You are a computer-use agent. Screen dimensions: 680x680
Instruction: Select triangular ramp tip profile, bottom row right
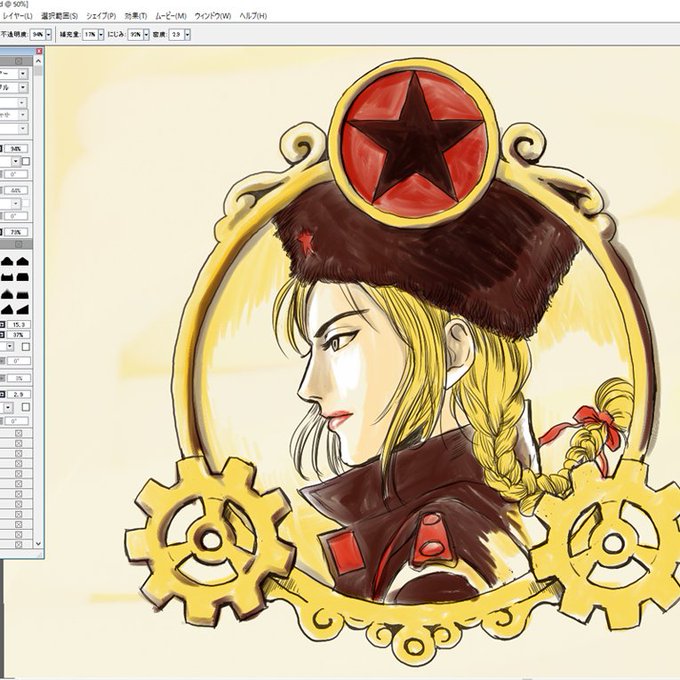(x=23, y=309)
